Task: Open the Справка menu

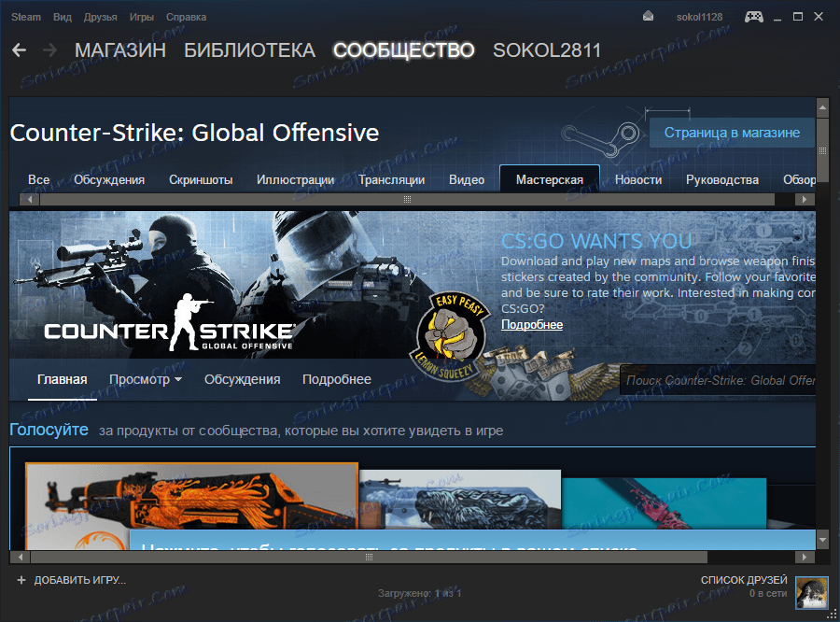Action: [x=186, y=17]
